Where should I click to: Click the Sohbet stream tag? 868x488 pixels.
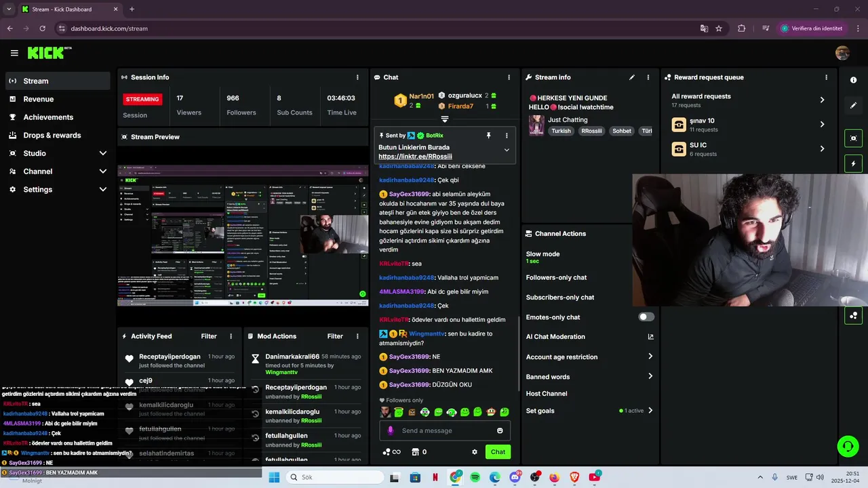pos(622,131)
